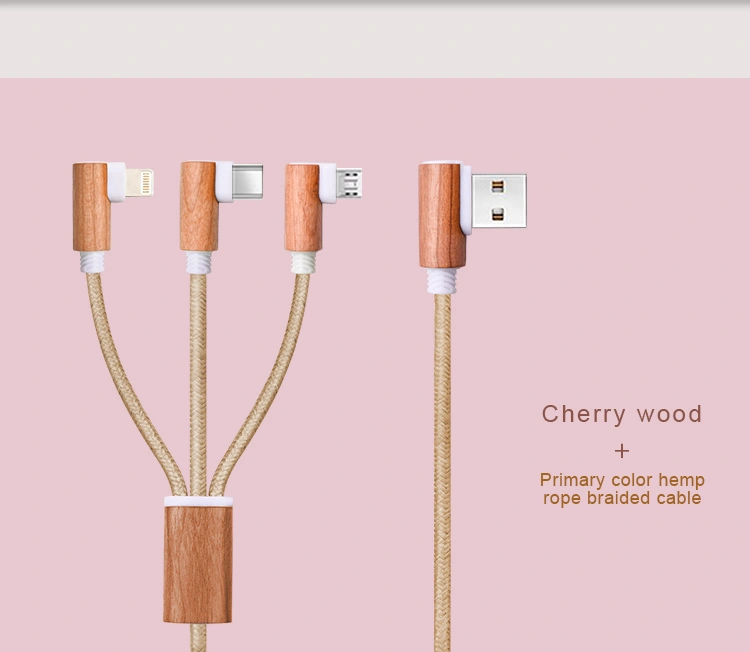Click white strain relief under USB-A connector

tap(441, 281)
